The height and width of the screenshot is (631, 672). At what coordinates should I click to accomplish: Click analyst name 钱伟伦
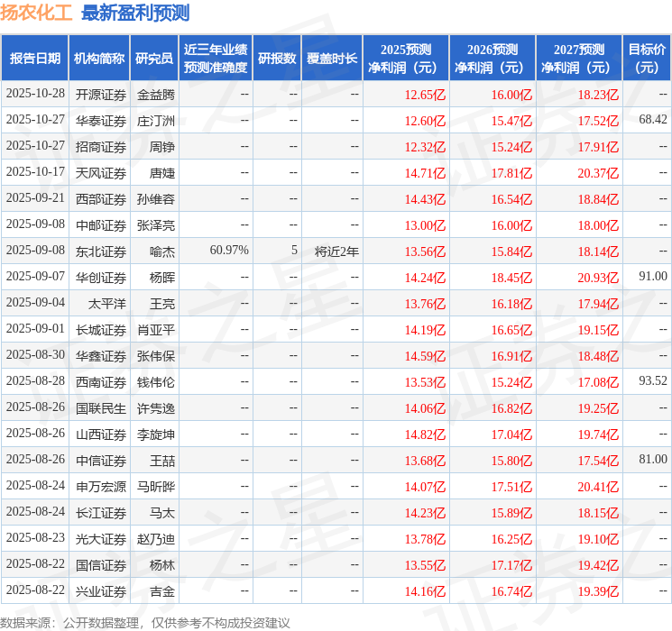[x=156, y=382]
